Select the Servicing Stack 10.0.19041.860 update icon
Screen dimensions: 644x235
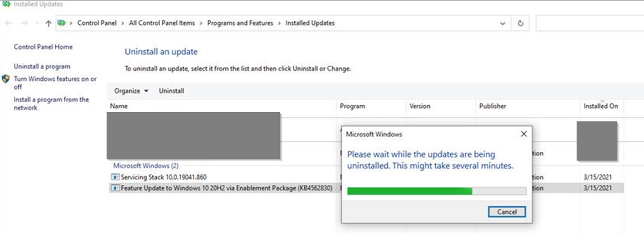click(x=115, y=177)
